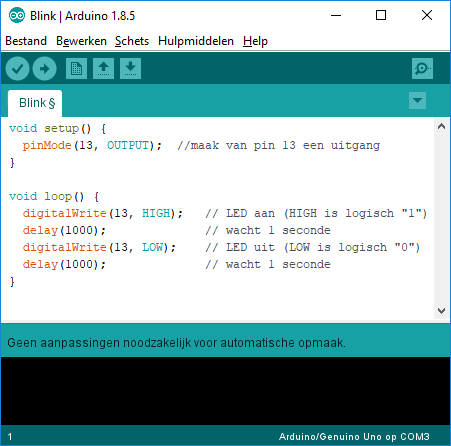Image resolution: width=451 pixels, height=446 pixels.
Task: Click the Verify checkmark button
Action: point(17,69)
